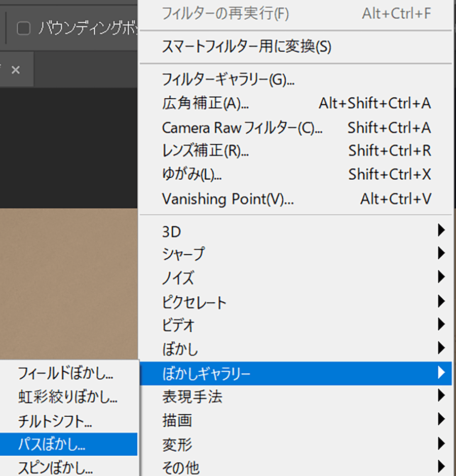Viewport: 456px width, 476px height.
Task: Select チルトシフト... in submenu
Action: point(69,421)
